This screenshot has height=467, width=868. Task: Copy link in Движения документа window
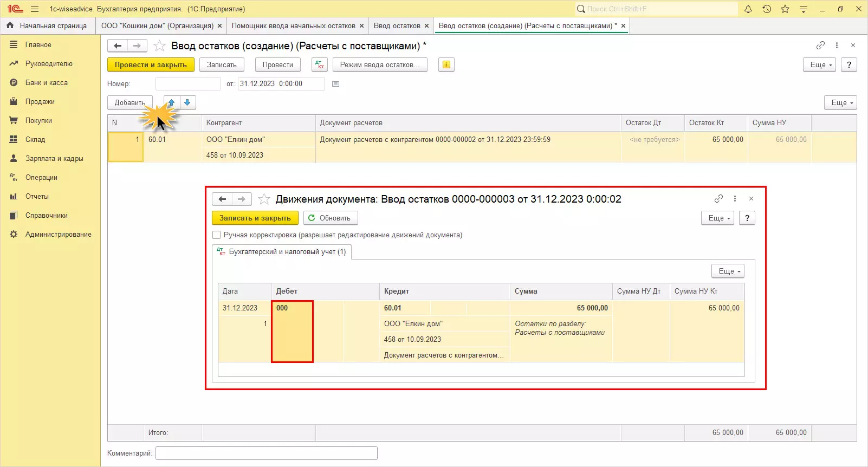(x=718, y=199)
